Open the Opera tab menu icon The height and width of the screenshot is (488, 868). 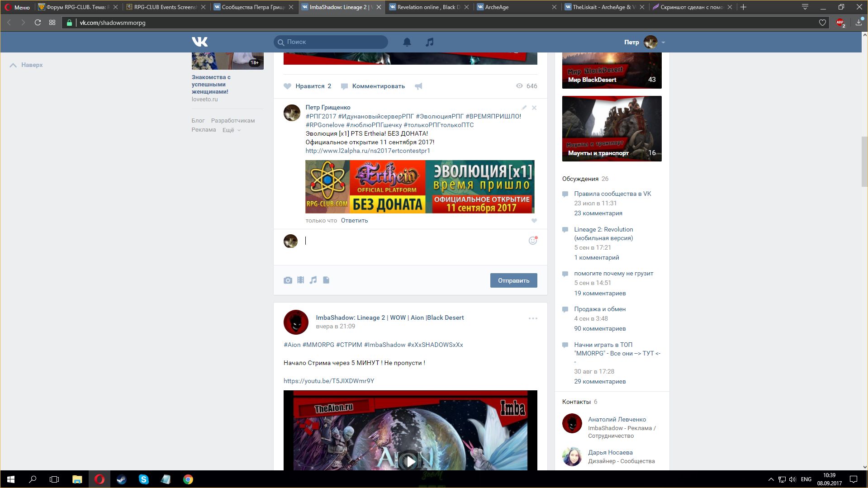click(x=805, y=7)
